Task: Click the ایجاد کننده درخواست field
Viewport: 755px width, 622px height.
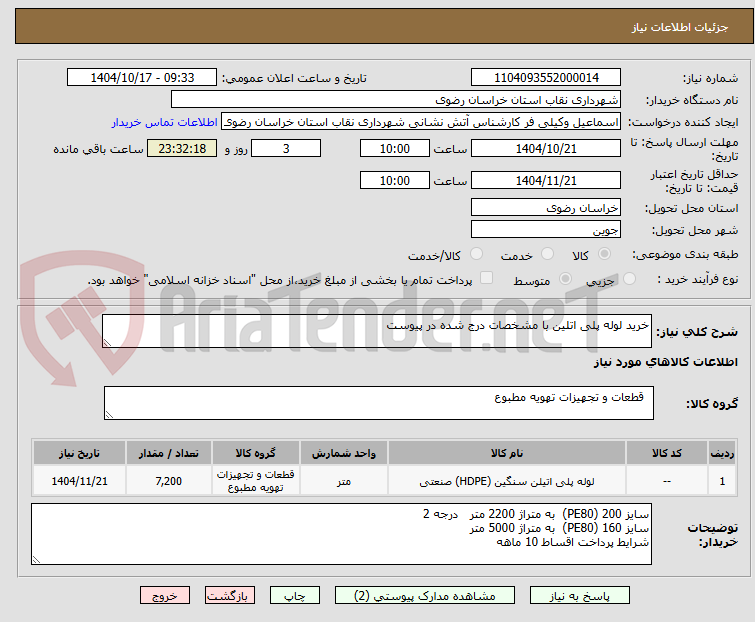Action: pos(421,122)
